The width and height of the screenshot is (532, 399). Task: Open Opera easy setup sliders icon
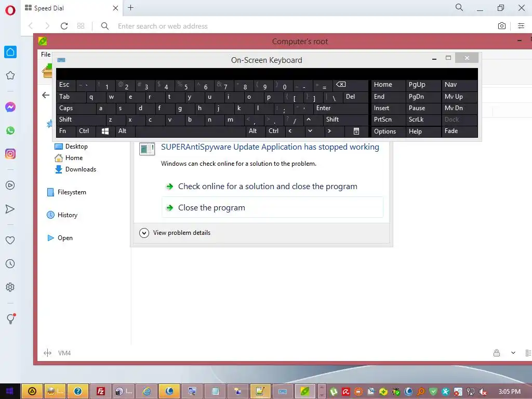521,26
